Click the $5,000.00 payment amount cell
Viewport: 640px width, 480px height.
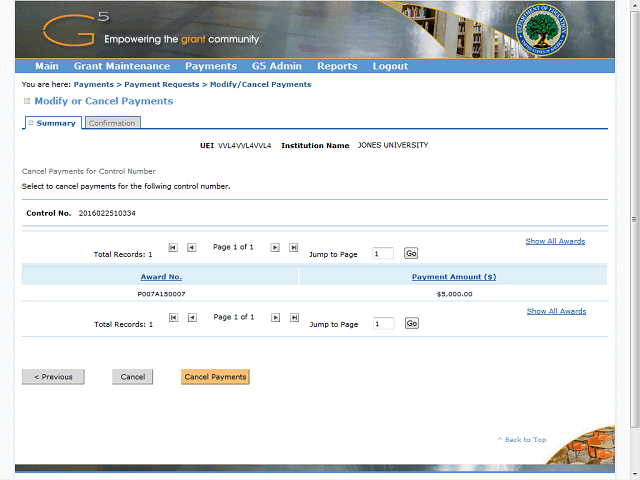point(454,294)
